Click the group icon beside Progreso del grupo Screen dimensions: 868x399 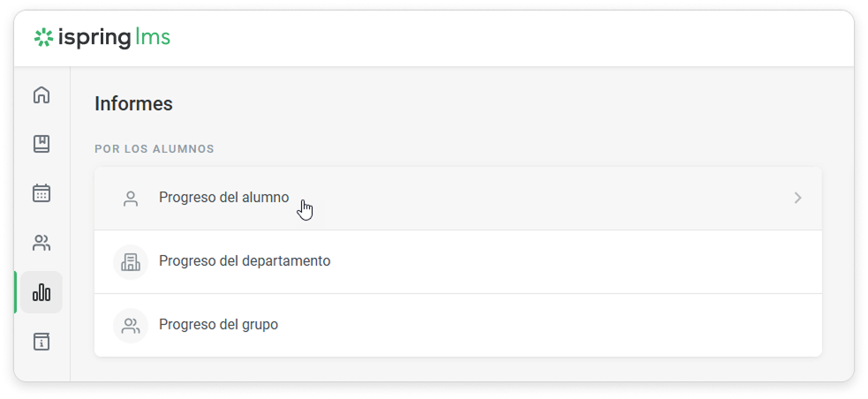tap(131, 326)
